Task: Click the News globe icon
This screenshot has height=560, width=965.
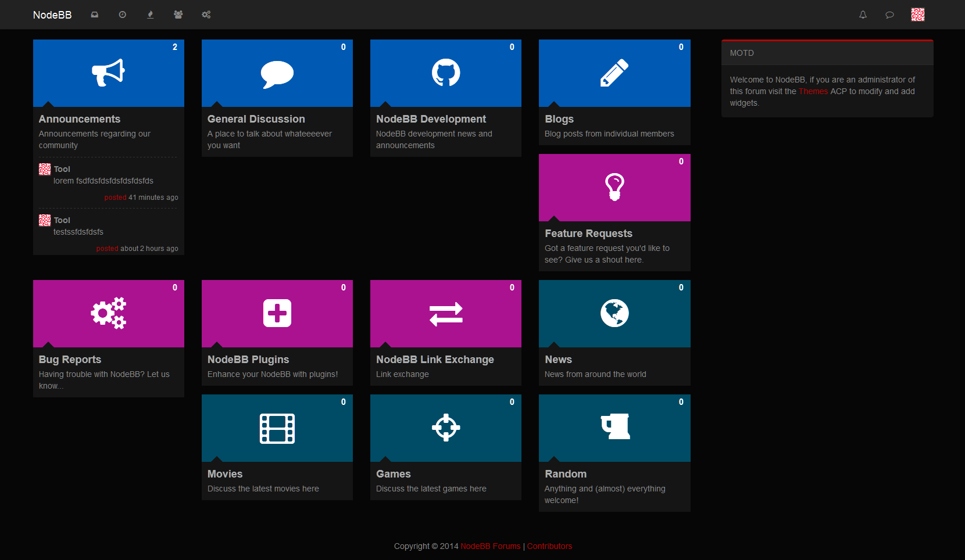Action: tap(614, 313)
